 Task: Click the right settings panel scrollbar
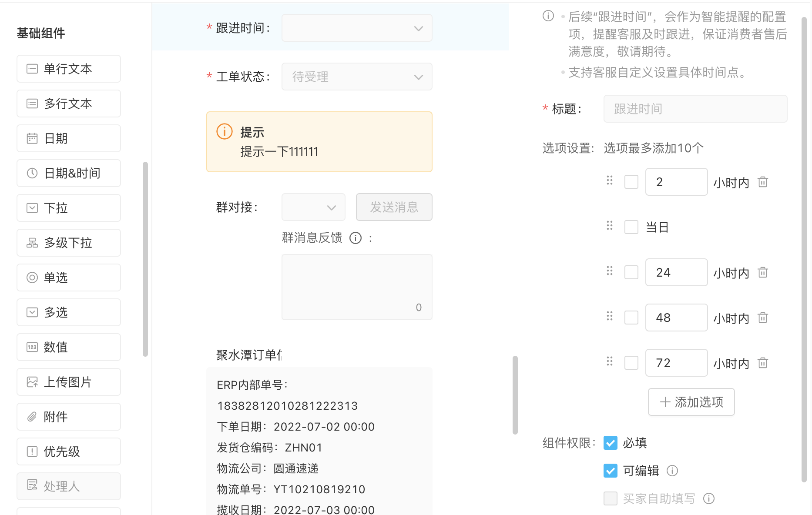(x=804, y=250)
